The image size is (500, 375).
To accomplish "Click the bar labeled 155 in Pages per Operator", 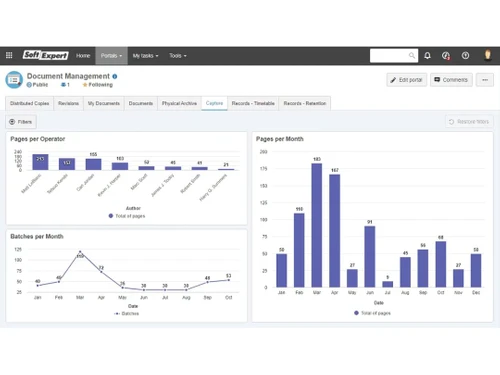I will pos(93,164).
